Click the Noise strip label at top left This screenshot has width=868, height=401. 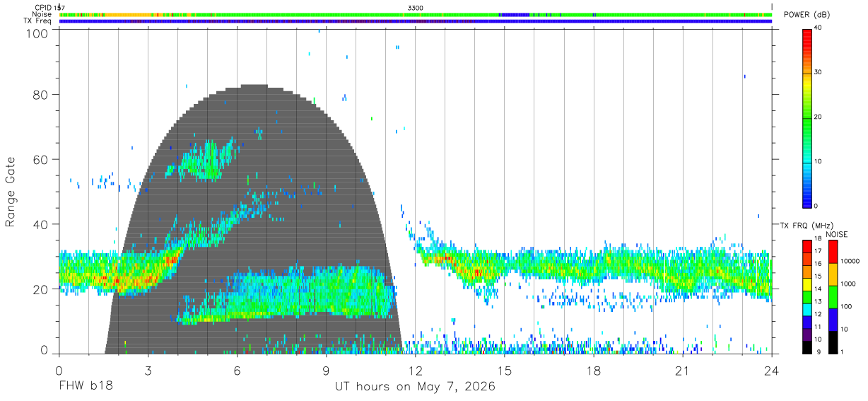[42, 14]
